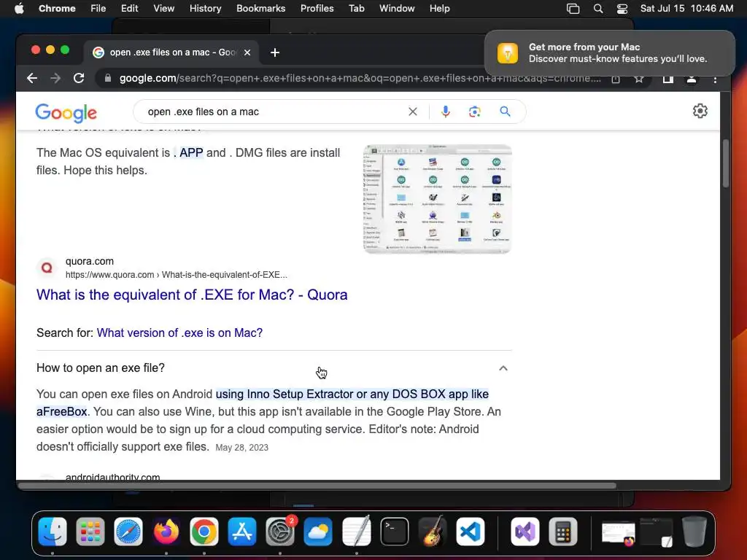Launch Visual Studio purple icon in Dock
Screen dimensions: 747x560
pos(525,532)
